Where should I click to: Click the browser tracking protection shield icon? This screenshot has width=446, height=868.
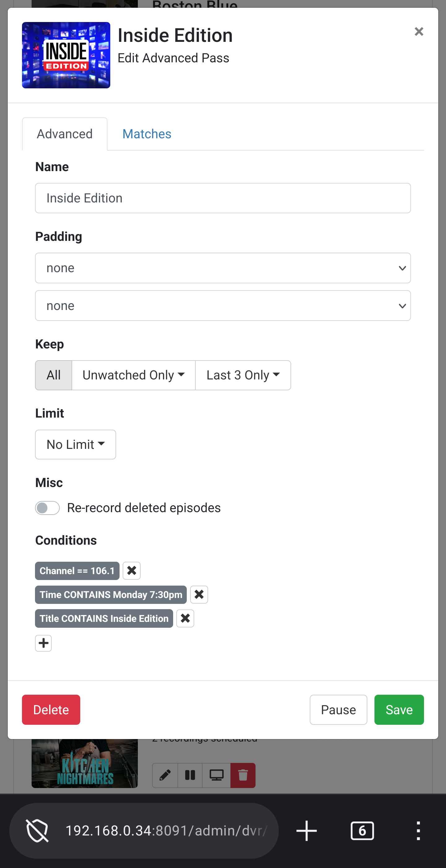pyautogui.click(x=37, y=830)
